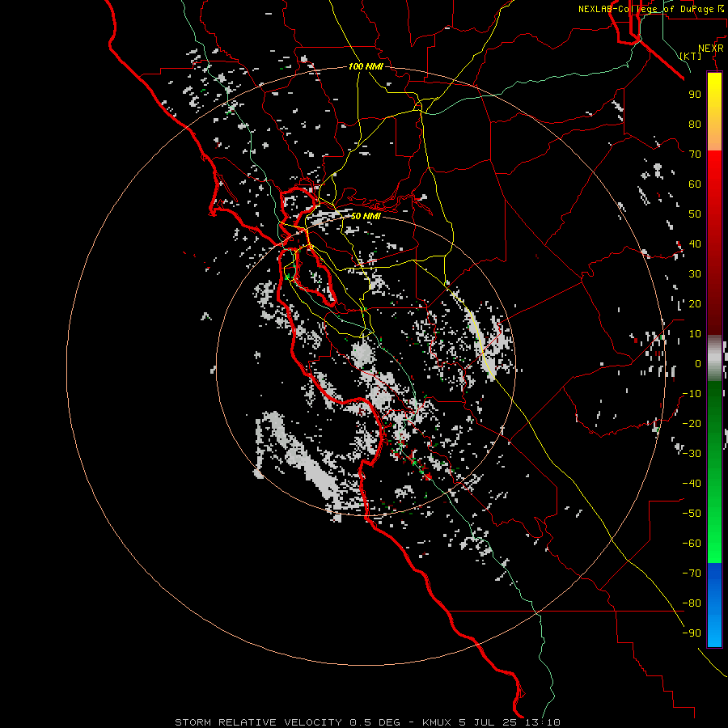Click the "-60" legend value

pyautogui.click(x=692, y=544)
